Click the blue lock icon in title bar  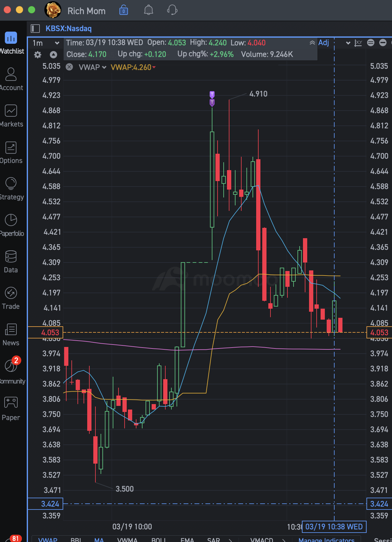[x=124, y=10]
